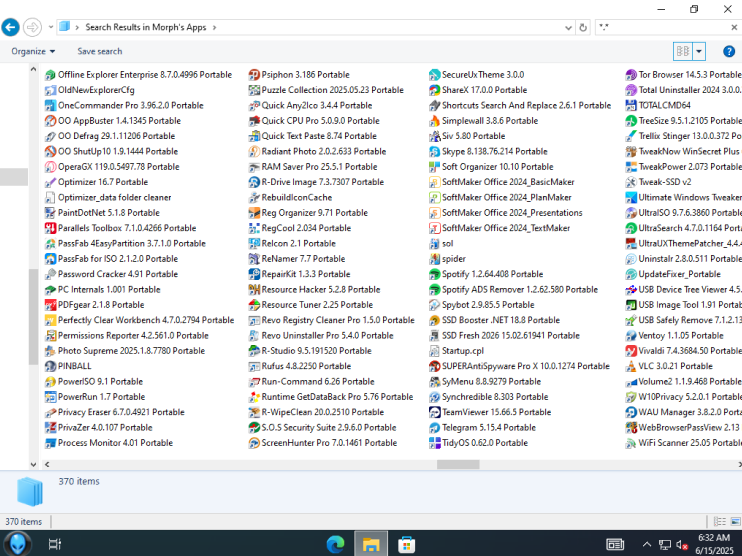Select the ShareX 17.0.0 Portable icon

coord(434,90)
